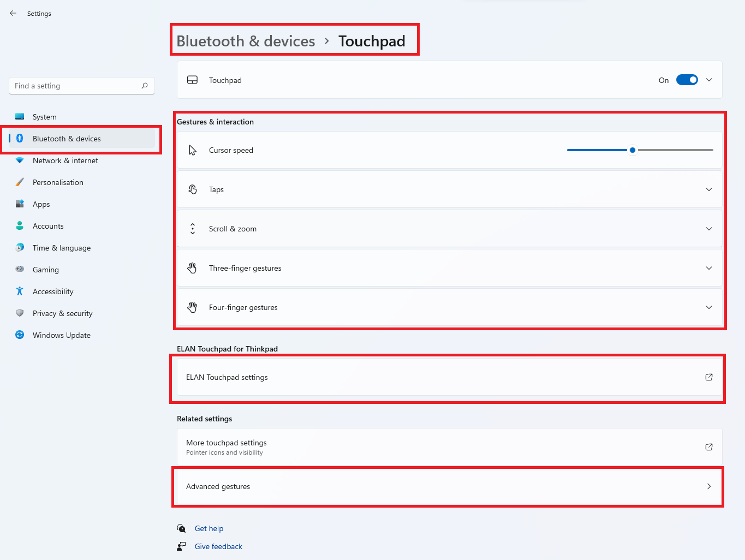Image resolution: width=745 pixels, height=560 pixels.
Task: Click the Find a setting search box
Action: pos(81,86)
